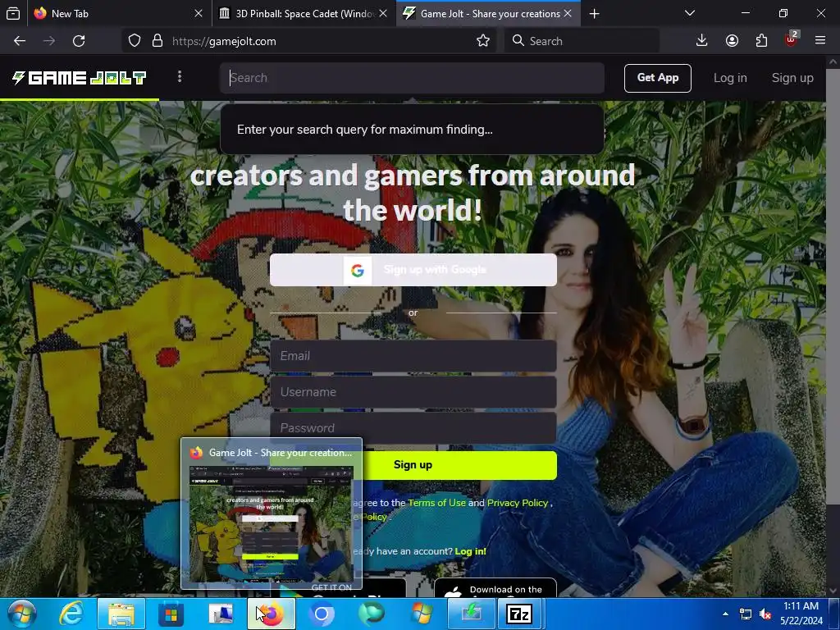The height and width of the screenshot is (630, 840).
Task: Open the Firefox account icon
Action: click(732, 41)
